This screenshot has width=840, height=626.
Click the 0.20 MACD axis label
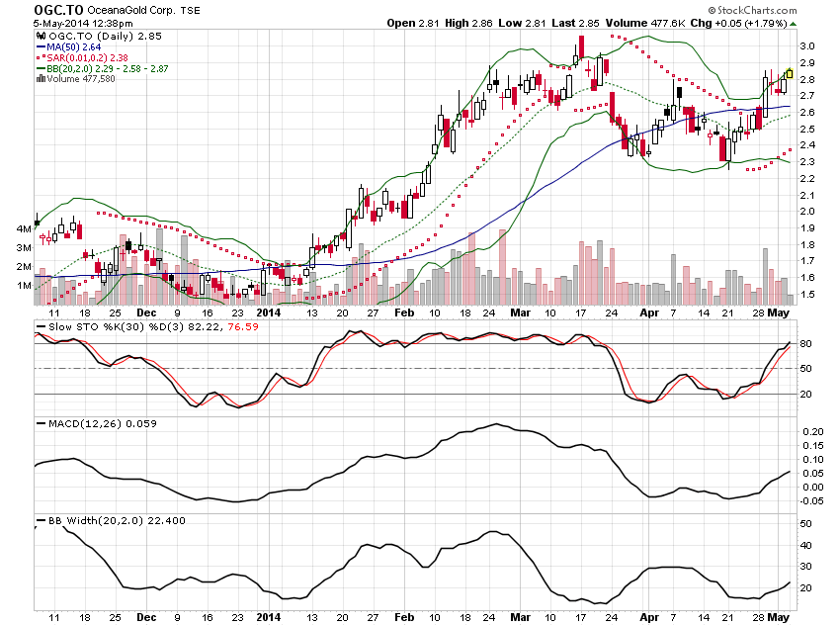pos(813,431)
